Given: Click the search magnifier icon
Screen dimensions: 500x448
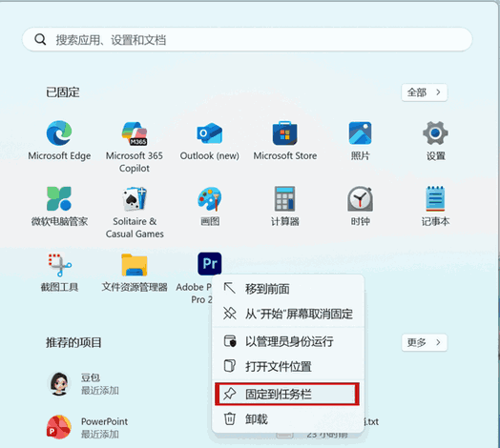Looking at the screenshot, I should (x=40, y=39).
